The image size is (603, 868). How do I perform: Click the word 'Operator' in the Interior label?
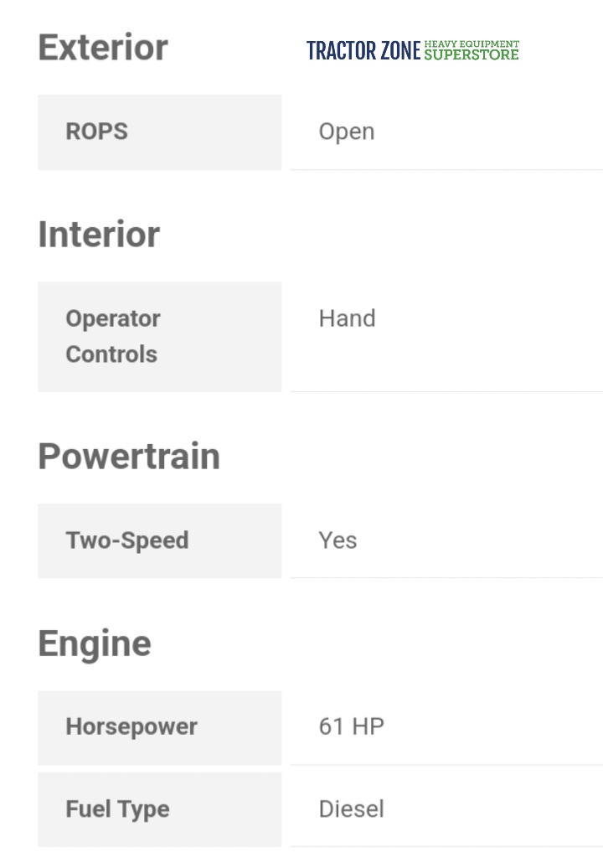113,318
